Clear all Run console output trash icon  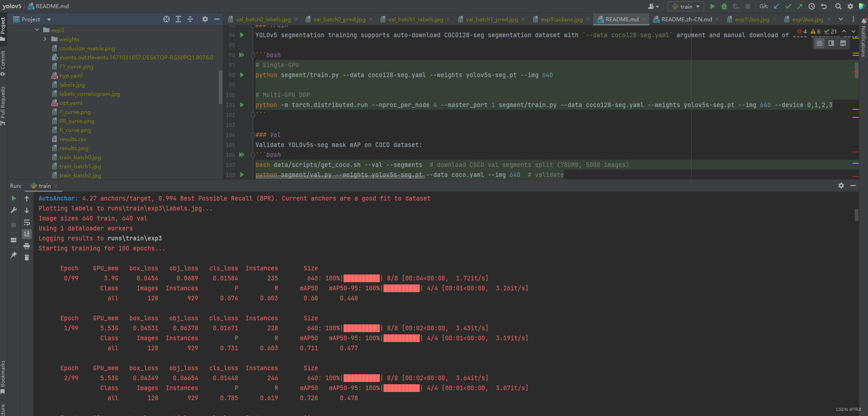point(27,258)
